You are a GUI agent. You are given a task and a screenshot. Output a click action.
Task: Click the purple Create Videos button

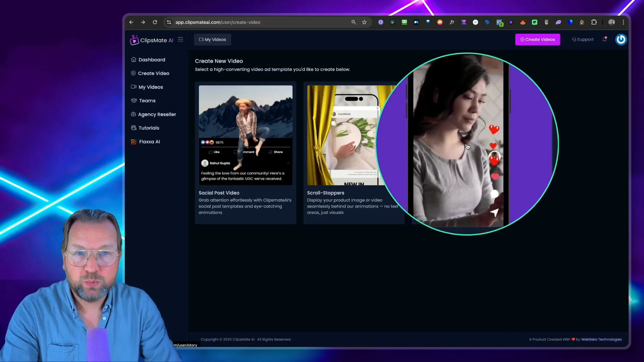point(538,39)
